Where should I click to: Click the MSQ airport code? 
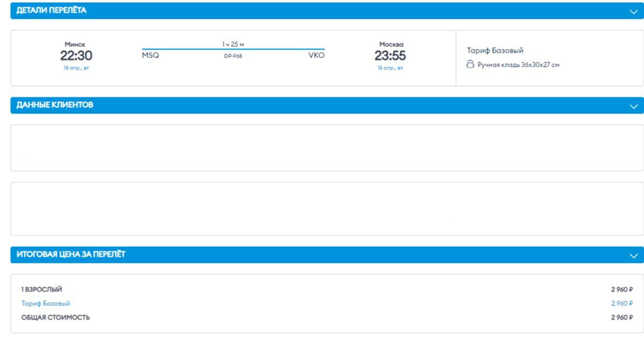click(150, 56)
